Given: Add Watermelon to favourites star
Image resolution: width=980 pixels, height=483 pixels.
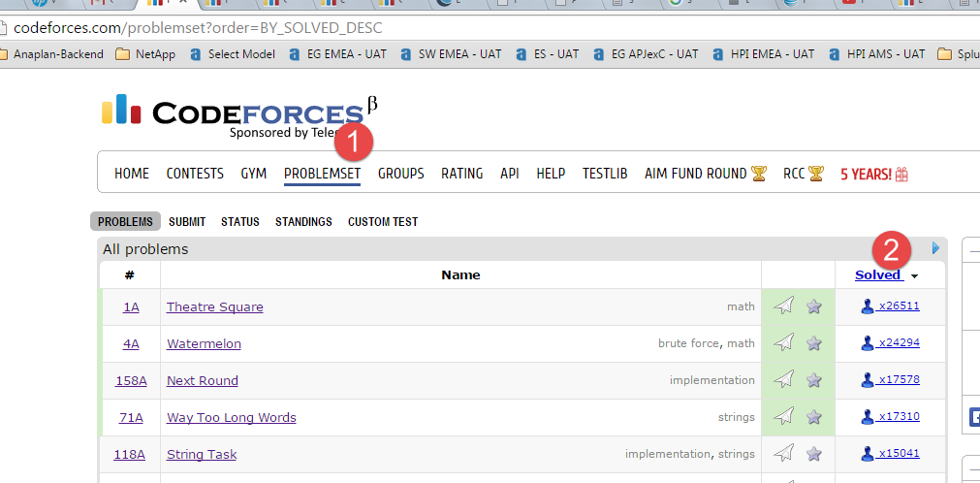Looking at the screenshot, I should point(813,343).
